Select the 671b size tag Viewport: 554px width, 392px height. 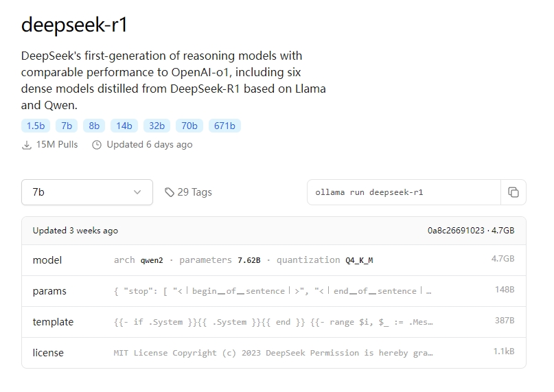pos(224,126)
